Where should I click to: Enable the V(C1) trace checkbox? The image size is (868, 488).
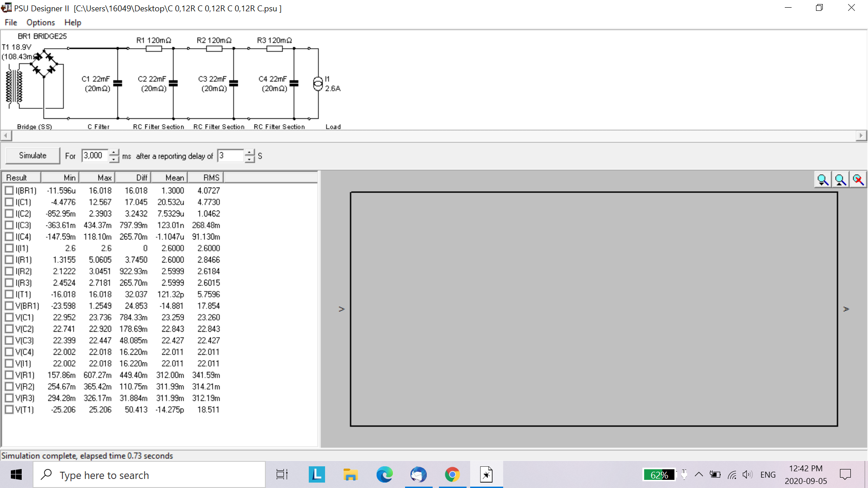9,317
